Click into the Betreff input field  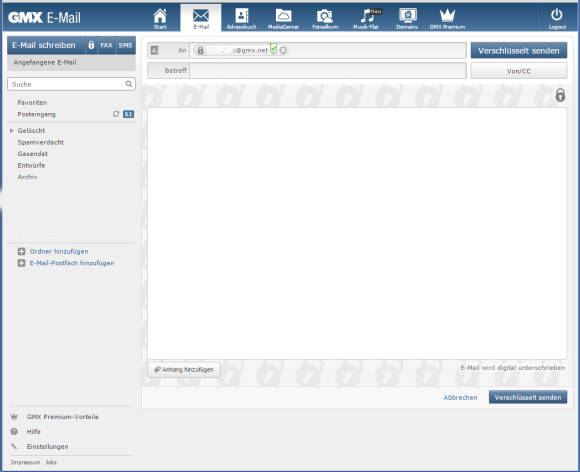(328, 71)
